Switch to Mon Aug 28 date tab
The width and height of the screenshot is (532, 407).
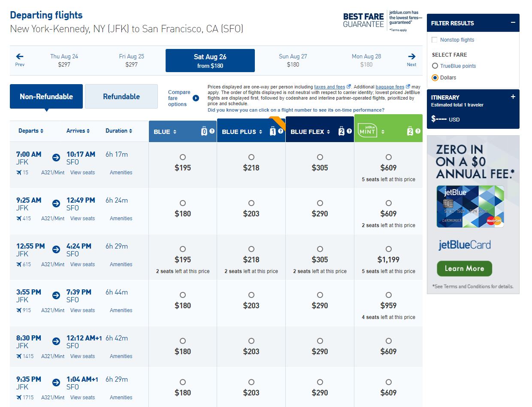click(366, 61)
